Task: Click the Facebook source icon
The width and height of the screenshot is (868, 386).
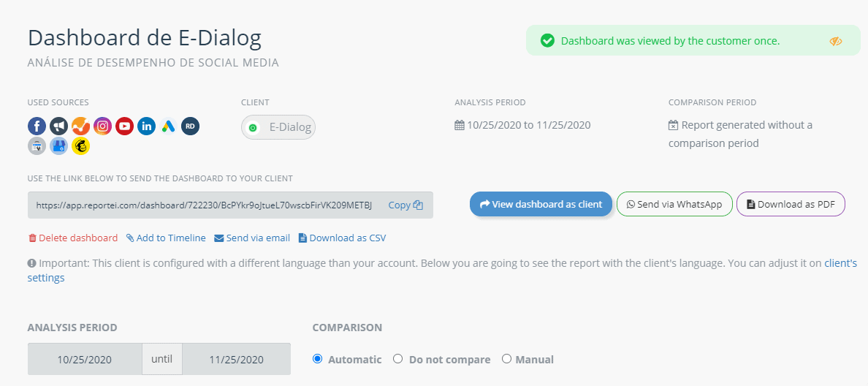Action: (37, 126)
